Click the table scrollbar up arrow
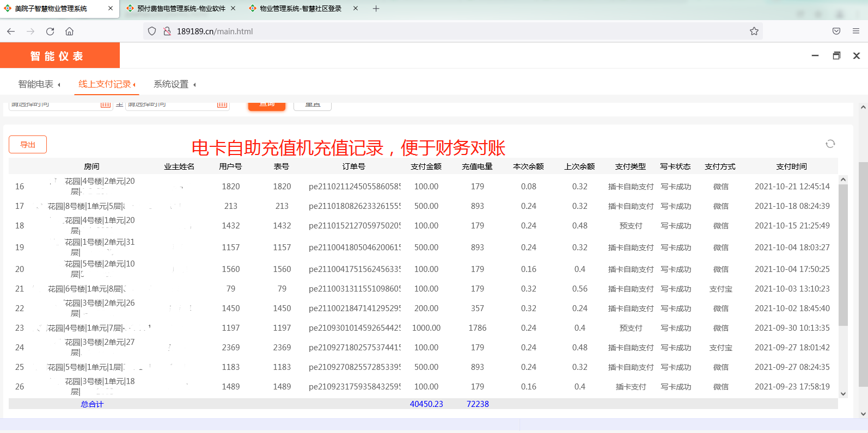 pos(843,179)
